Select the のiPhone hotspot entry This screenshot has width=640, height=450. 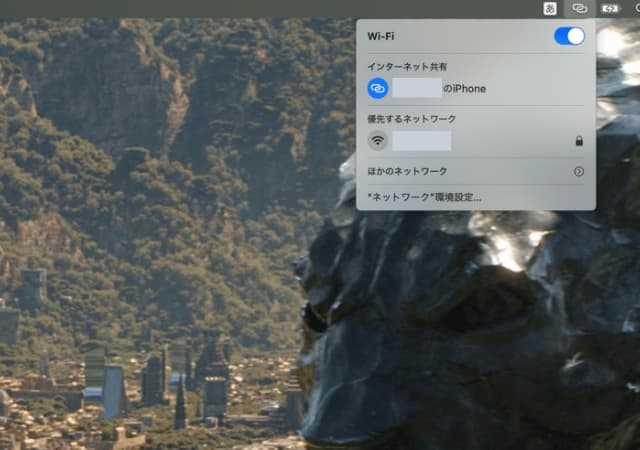point(476,88)
